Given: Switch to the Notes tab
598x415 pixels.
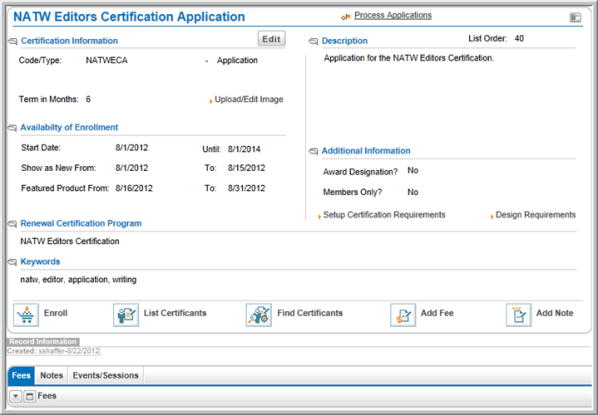Looking at the screenshot, I should click(x=51, y=375).
